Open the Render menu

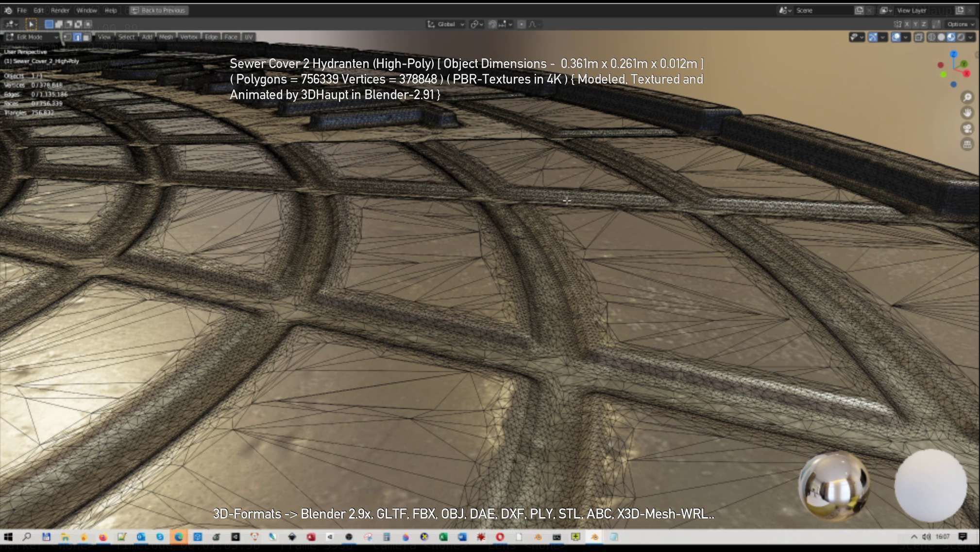click(60, 10)
